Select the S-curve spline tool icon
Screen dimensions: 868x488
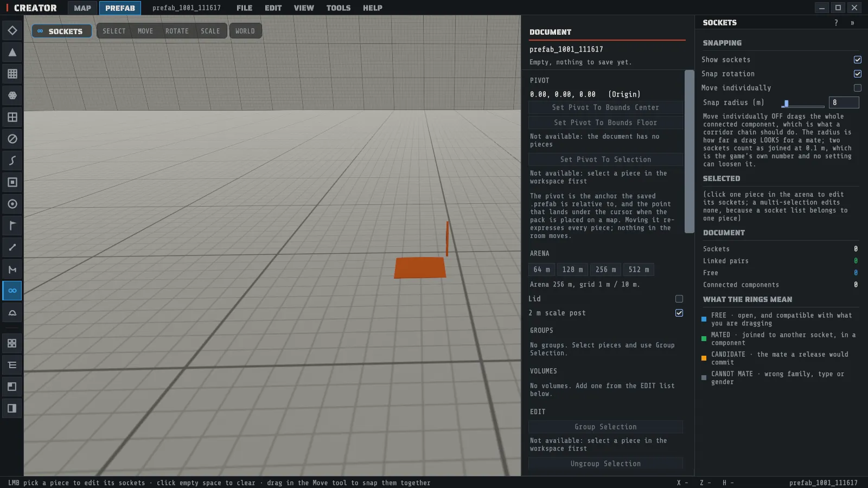click(12, 160)
